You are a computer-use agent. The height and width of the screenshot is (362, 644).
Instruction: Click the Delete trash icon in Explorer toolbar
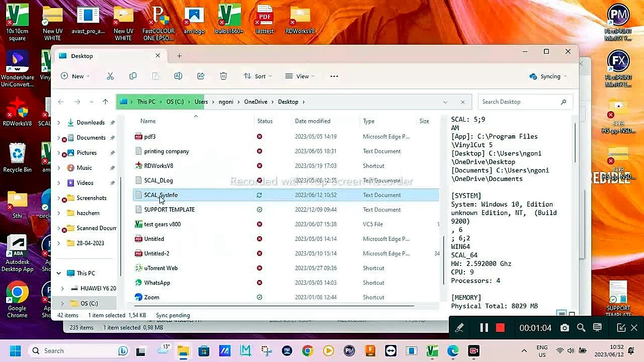223,76
